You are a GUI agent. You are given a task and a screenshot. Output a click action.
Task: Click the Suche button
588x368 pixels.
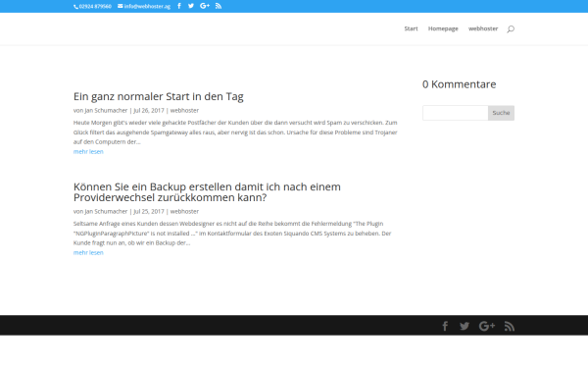click(x=501, y=113)
